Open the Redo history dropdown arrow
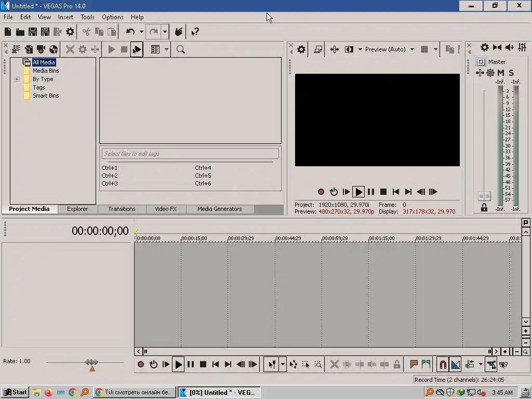Image resolution: width=532 pixels, height=399 pixels. (165, 32)
